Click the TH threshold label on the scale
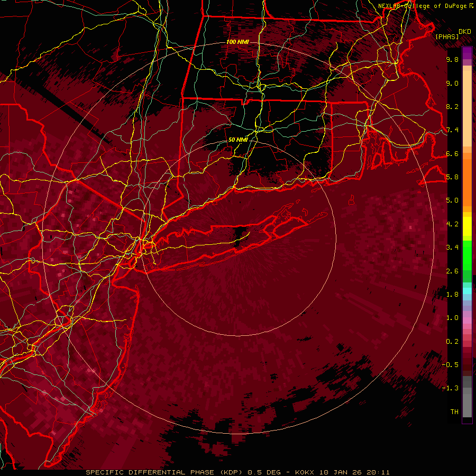 coord(454,412)
